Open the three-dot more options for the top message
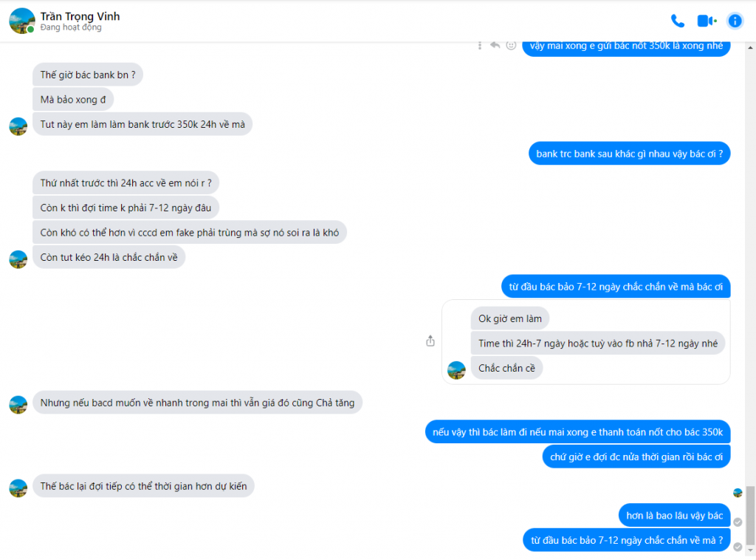 coord(480,45)
